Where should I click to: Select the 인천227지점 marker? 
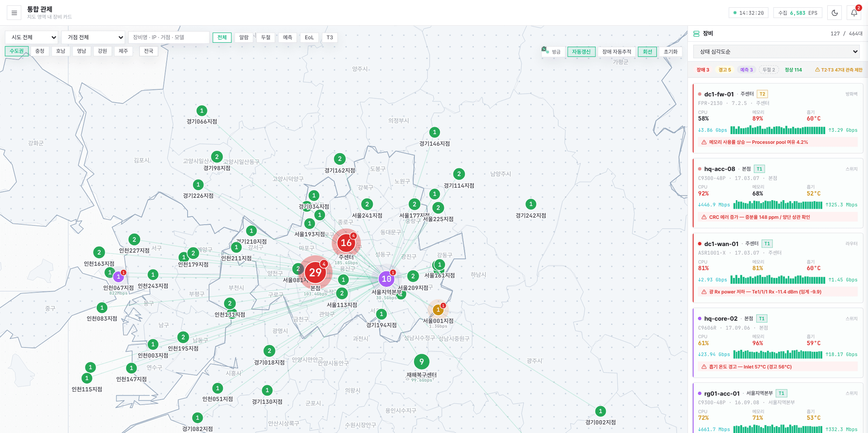pyautogui.click(x=134, y=239)
